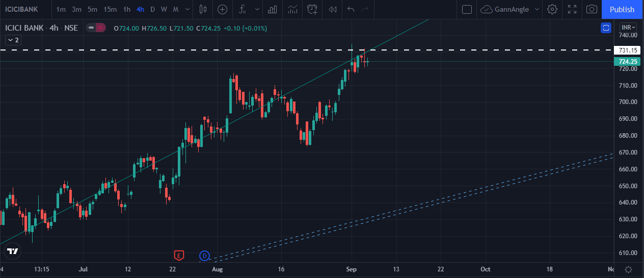
Task: Click the +0.10 (+0.01%) change value
Action: pos(245,28)
